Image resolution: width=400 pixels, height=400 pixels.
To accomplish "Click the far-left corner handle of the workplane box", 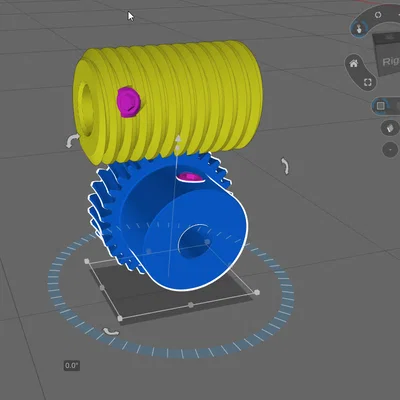I will [87, 261].
